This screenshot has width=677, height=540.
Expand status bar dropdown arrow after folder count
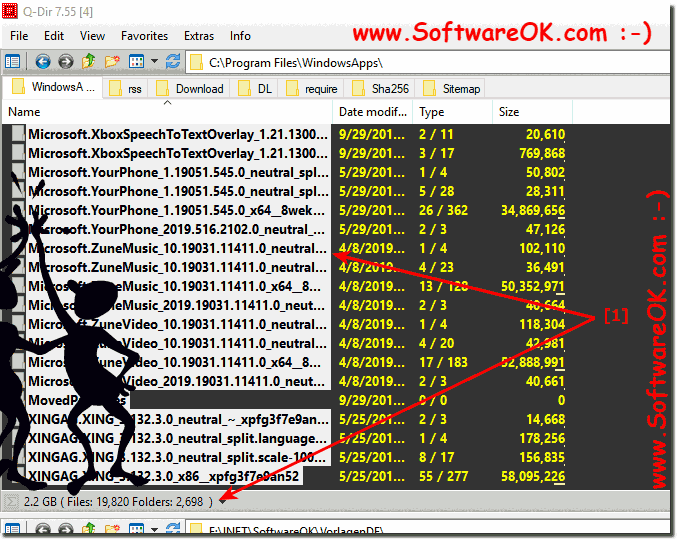[x=222, y=502]
